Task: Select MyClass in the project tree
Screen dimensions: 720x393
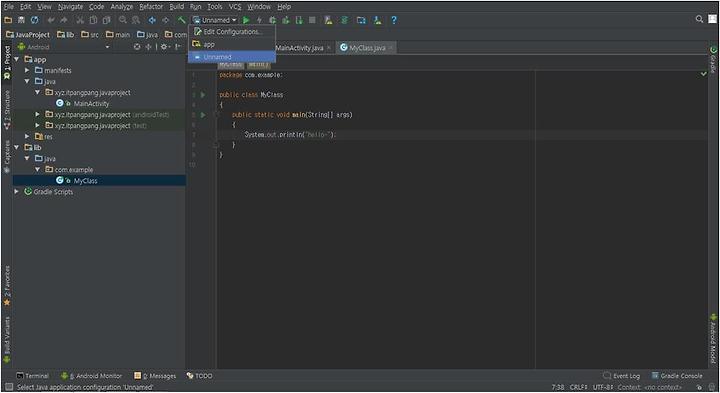Action: tap(85, 181)
